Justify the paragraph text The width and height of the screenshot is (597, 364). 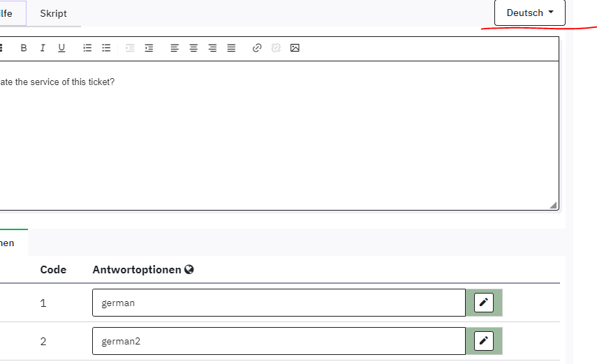pyautogui.click(x=231, y=48)
